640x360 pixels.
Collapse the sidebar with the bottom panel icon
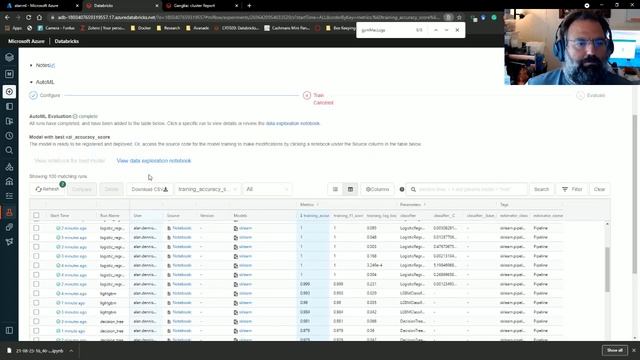tap(9, 330)
